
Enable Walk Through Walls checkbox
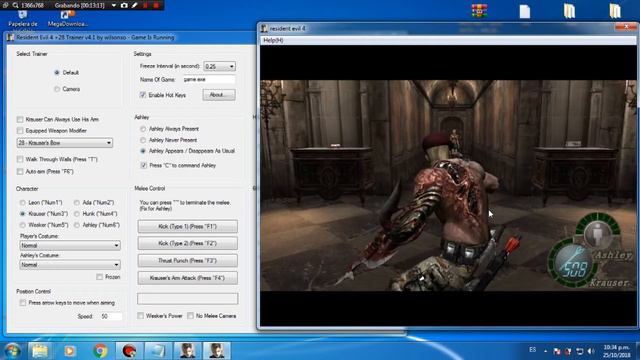point(20,159)
